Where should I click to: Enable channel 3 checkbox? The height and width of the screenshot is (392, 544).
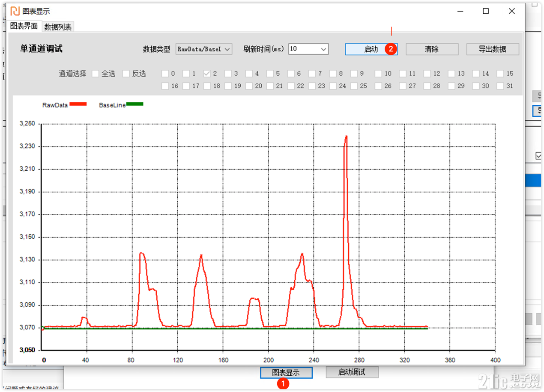click(x=228, y=74)
